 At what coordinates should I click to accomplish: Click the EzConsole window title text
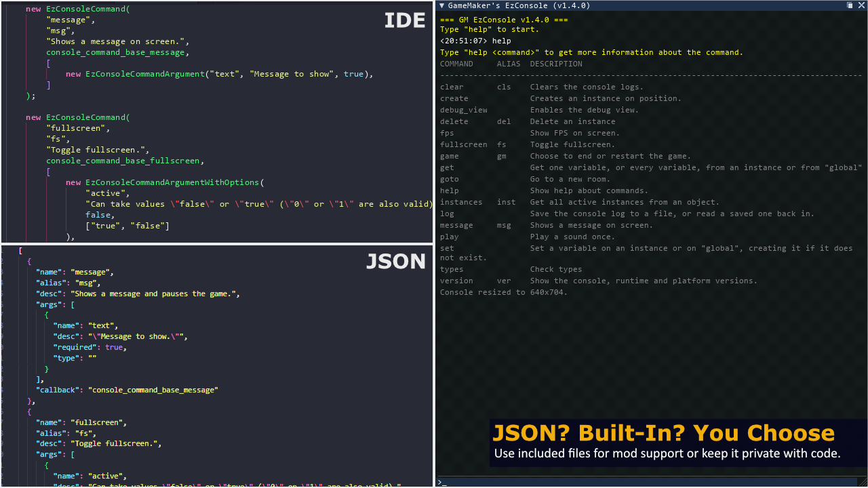click(519, 5)
